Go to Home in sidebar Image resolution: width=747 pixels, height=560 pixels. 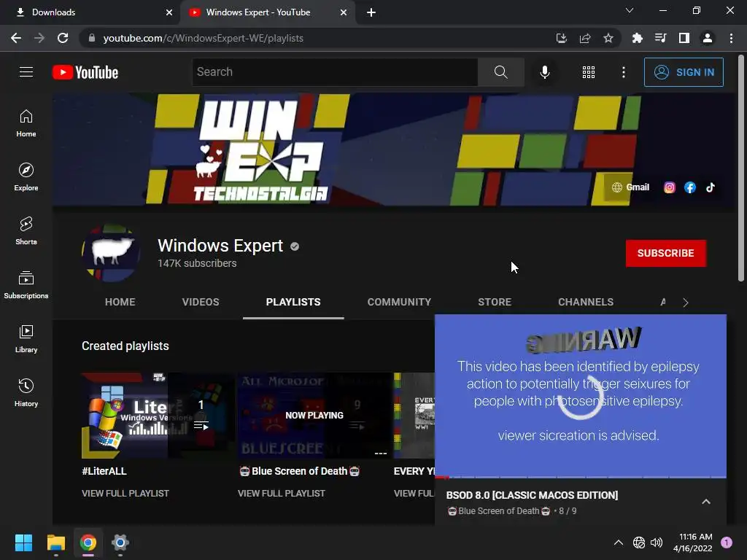(26, 122)
